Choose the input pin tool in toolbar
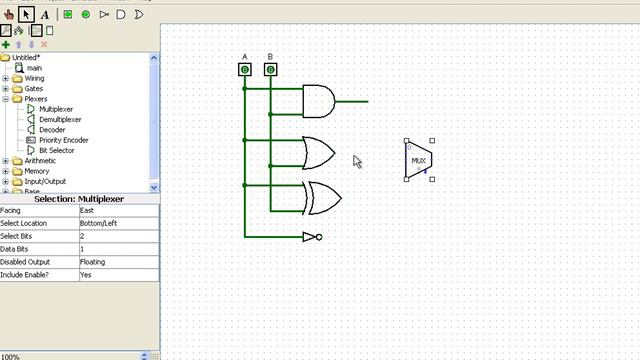 68,15
